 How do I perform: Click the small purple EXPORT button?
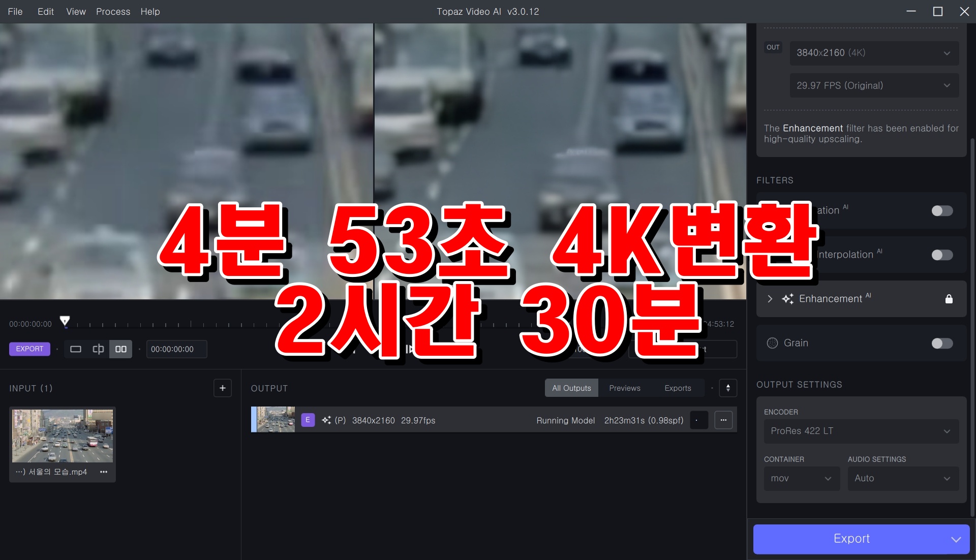(29, 349)
